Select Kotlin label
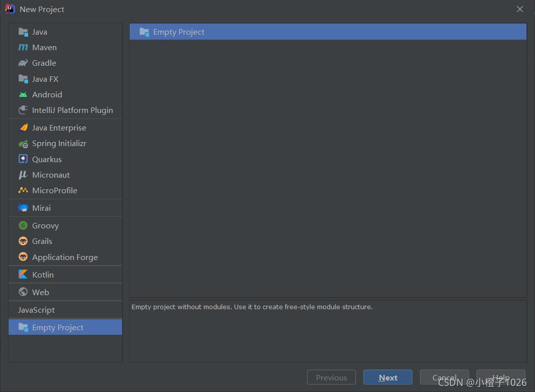The height and width of the screenshot is (392, 535). point(43,275)
